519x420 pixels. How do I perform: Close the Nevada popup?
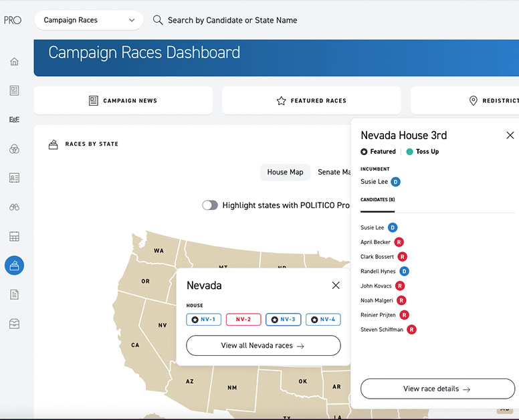336,286
